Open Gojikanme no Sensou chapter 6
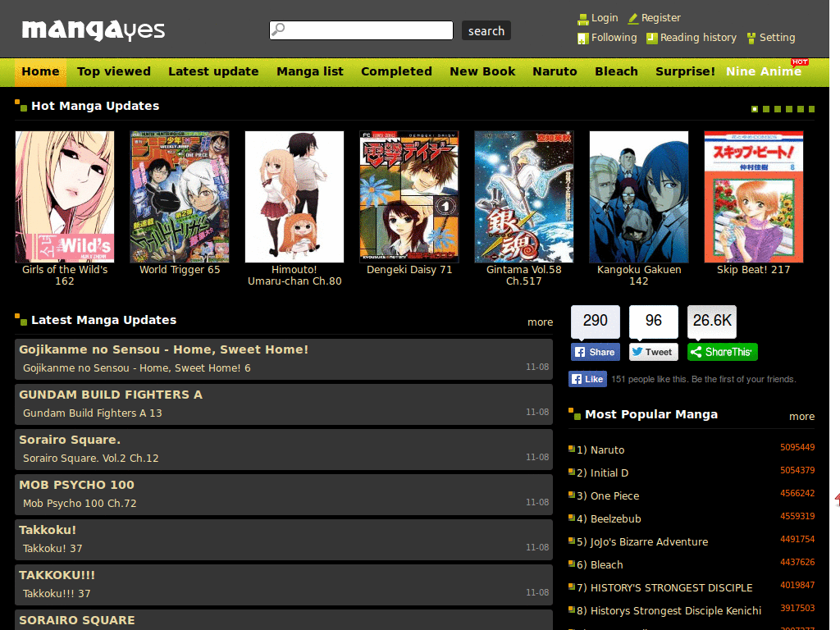 click(x=137, y=368)
